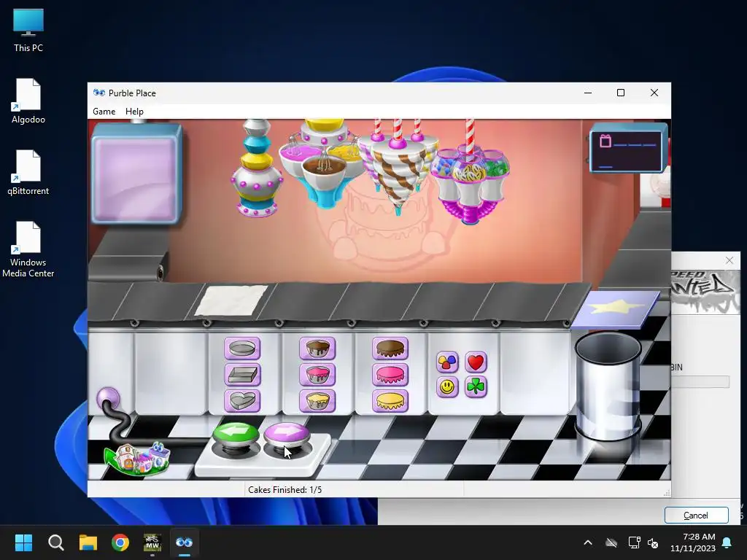The image size is (747, 560).
Task: Open the qBittorrent desktop shortcut
Action: [28, 173]
